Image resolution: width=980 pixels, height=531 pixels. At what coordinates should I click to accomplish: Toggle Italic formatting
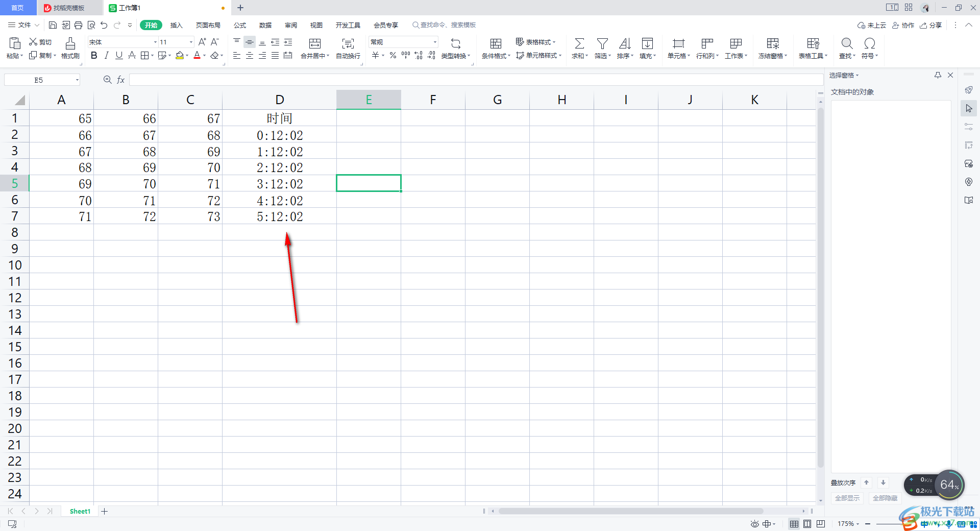pyautogui.click(x=107, y=55)
